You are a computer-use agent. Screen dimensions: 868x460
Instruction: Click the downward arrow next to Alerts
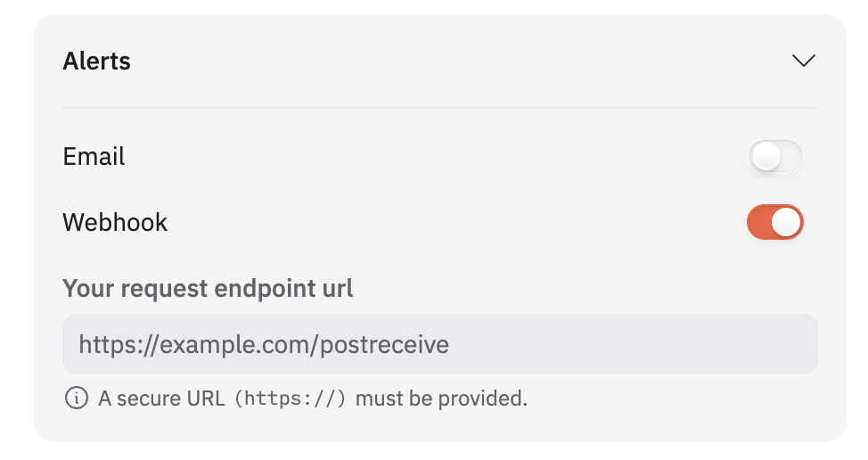tap(803, 61)
